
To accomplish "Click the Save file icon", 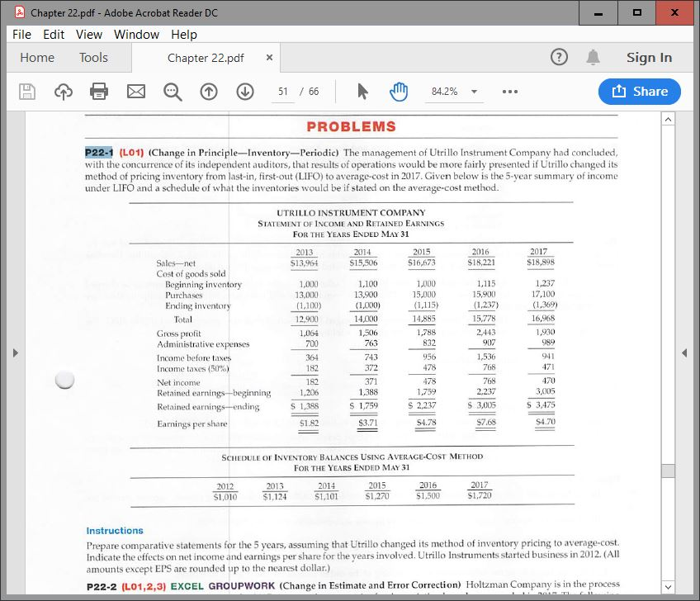I will coord(26,92).
